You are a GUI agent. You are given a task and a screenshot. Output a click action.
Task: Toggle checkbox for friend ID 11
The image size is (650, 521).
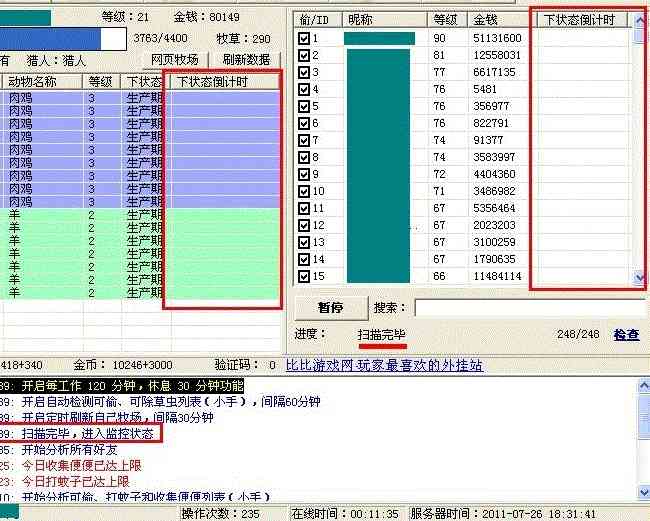pos(304,208)
